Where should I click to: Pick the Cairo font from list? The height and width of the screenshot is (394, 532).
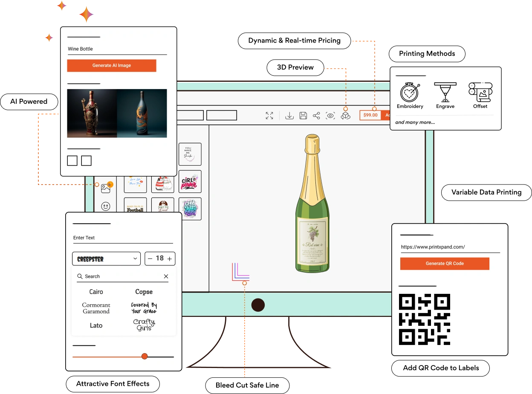96,292
